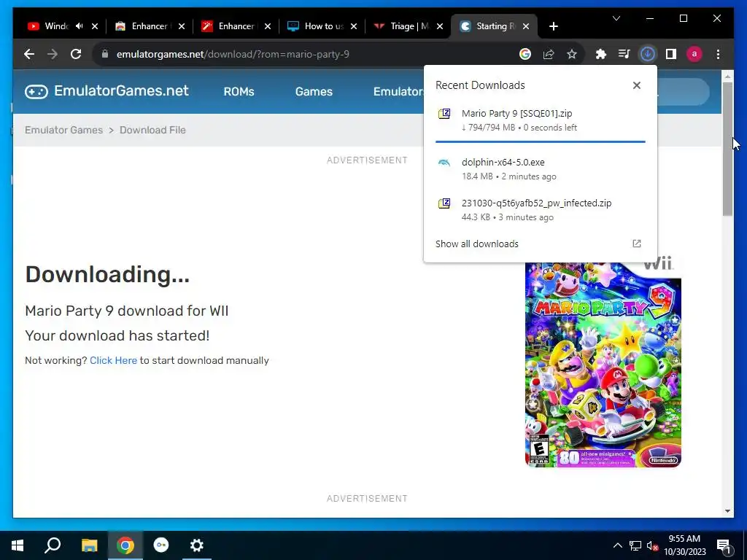Close the 'Starting R' tab
The height and width of the screenshot is (560, 747).
coord(525,26)
